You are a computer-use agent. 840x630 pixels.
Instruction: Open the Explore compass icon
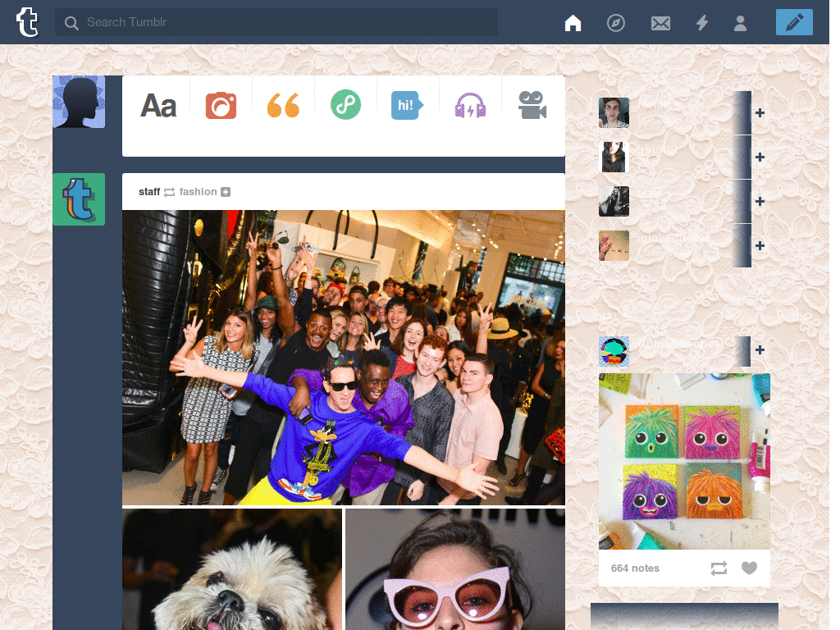(x=615, y=22)
